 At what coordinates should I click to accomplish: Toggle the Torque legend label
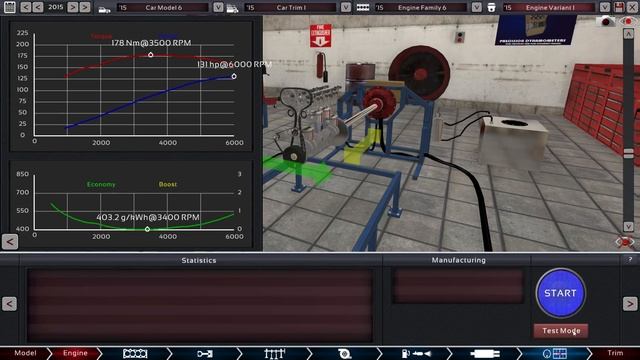(x=101, y=36)
